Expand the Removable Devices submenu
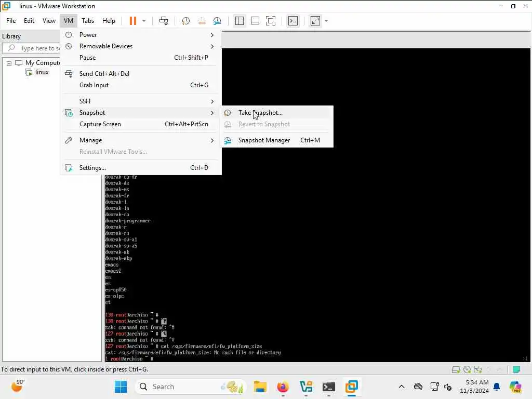This screenshot has height=399, width=532. point(141,46)
